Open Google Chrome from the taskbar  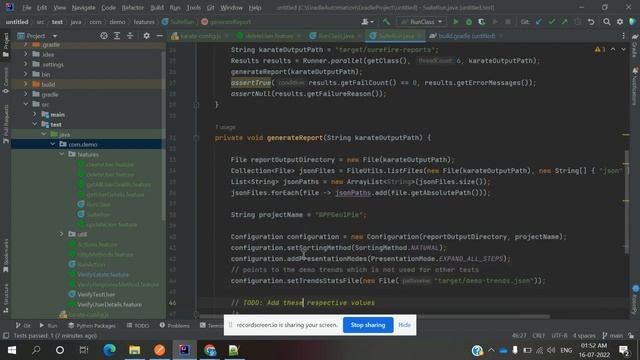click(210, 350)
